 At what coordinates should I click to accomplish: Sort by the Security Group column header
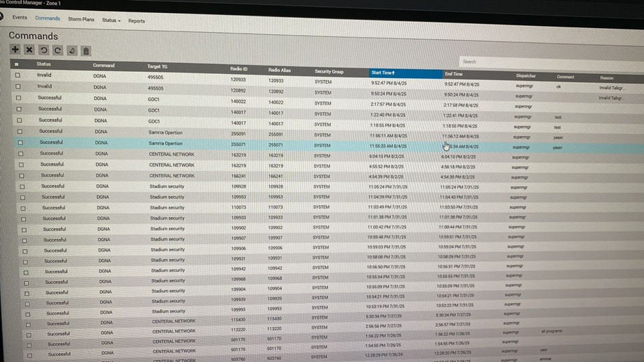[329, 71]
